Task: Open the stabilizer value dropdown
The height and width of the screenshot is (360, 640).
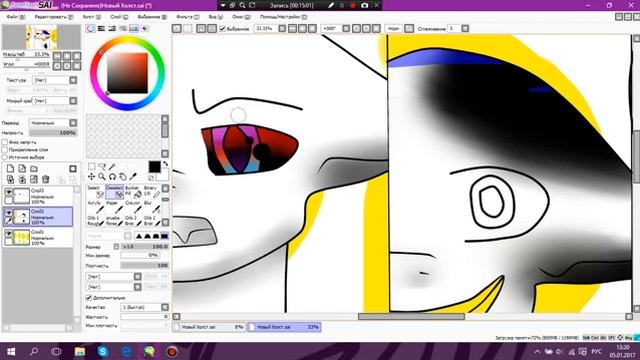Action: (465, 28)
